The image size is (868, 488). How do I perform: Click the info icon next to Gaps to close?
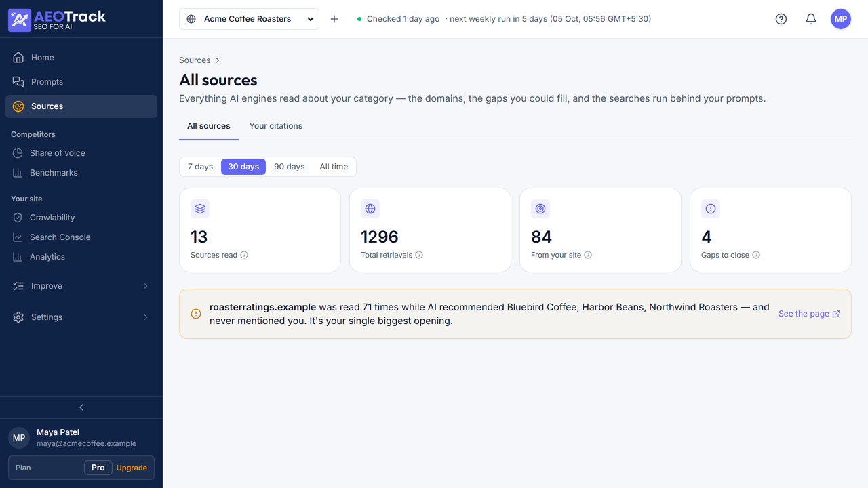pos(756,255)
